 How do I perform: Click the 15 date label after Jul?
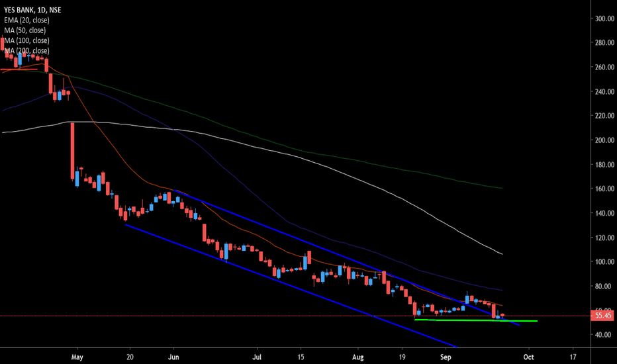click(301, 357)
